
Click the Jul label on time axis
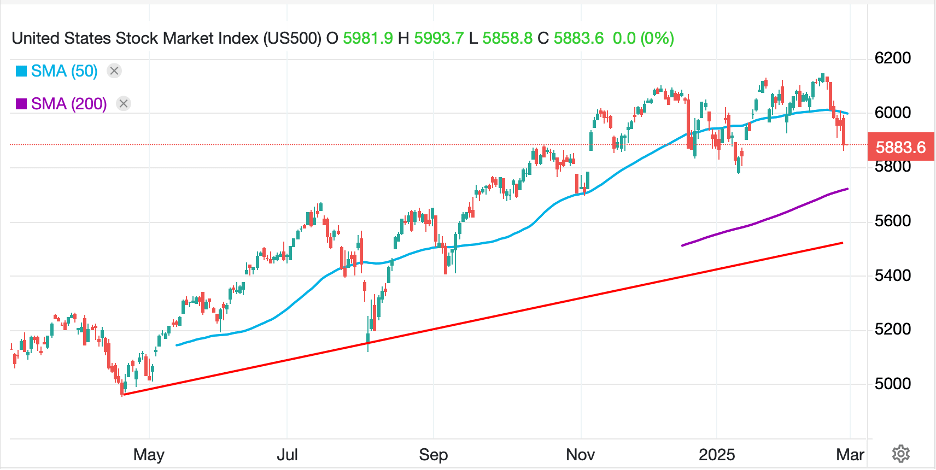[x=288, y=452]
